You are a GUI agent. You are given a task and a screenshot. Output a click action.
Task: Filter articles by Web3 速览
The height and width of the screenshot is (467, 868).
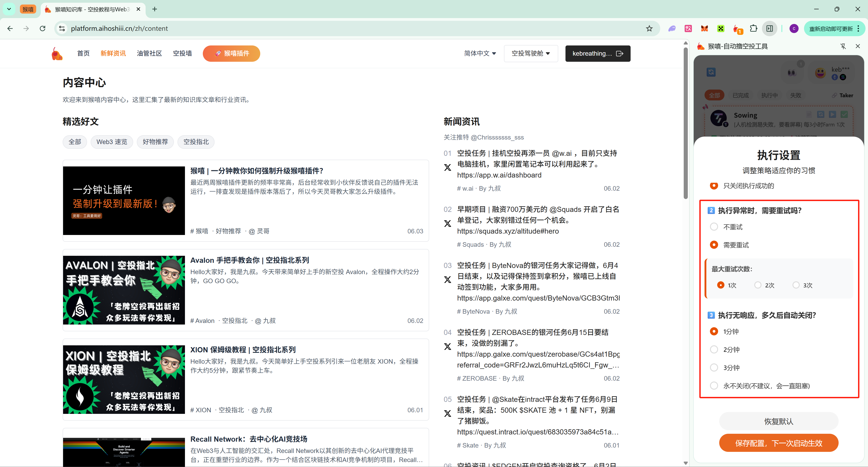pyautogui.click(x=112, y=142)
